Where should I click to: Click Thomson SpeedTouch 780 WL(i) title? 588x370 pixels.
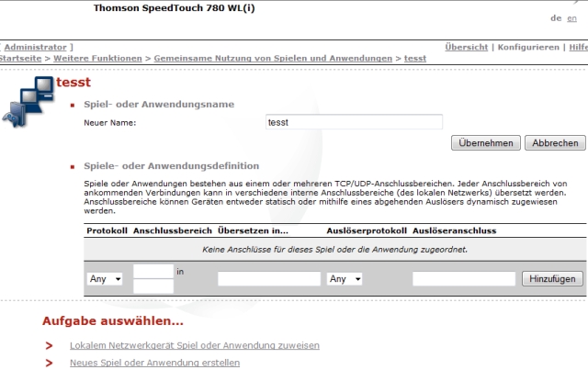[174, 8]
